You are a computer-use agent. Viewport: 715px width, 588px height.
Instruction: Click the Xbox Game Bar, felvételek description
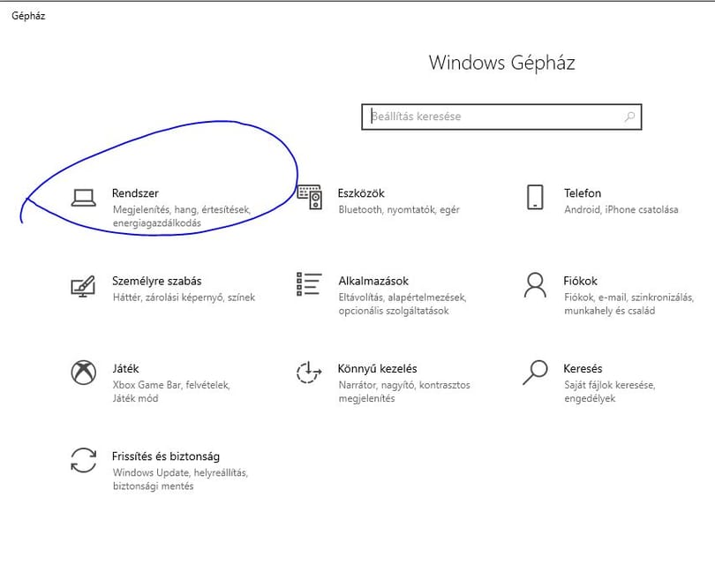tap(171, 385)
